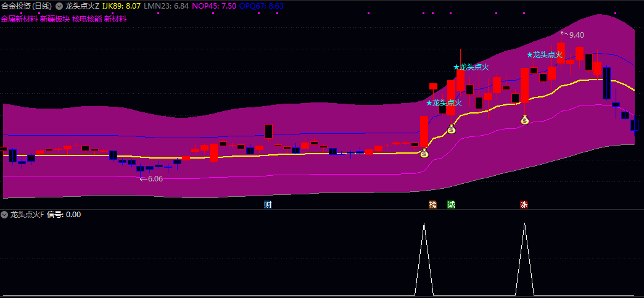644x298 pixels.
Task: Click the money bag icon above 涨 marker
Action: [x=524, y=120]
